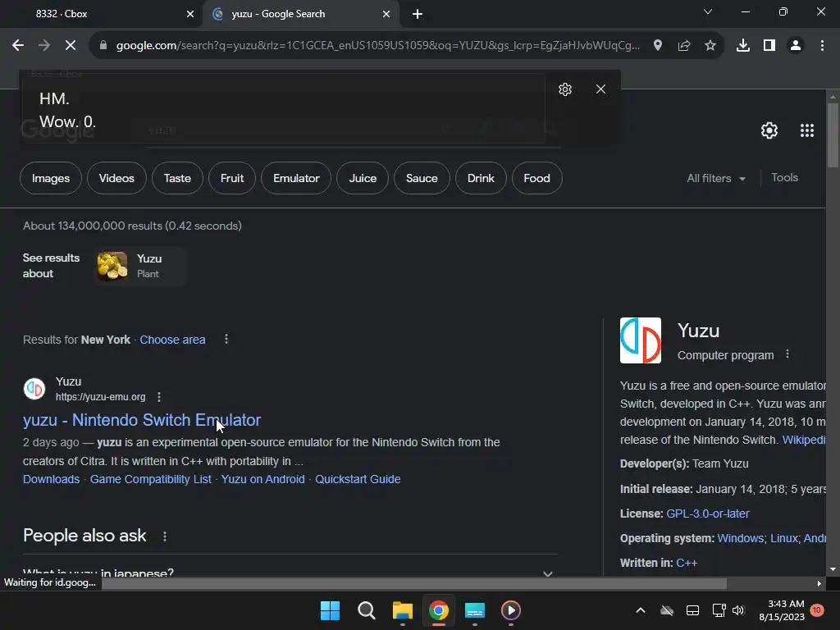Go back to the previous page
The width and height of the screenshot is (840, 630).
point(18,46)
